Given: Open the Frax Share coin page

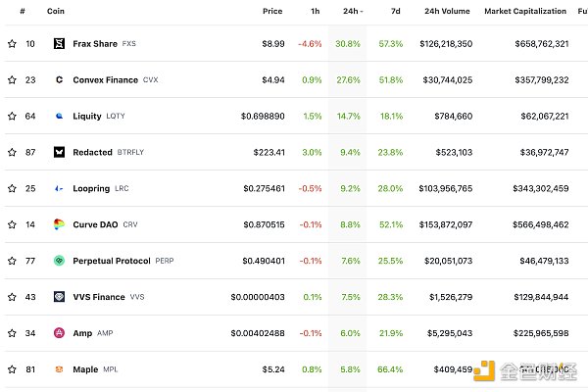Looking at the screenshot, I should coord(95,44).
